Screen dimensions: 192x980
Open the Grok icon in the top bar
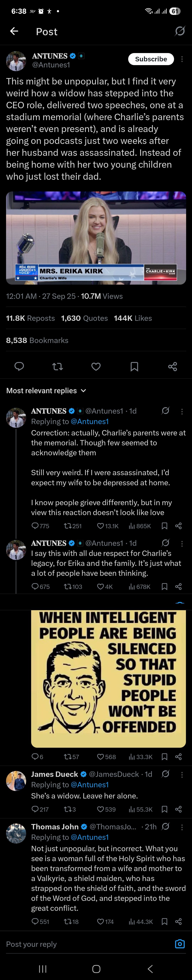tap(180, 31)
